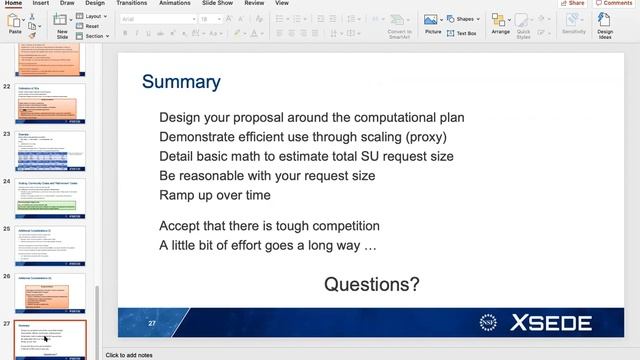Switch to the Design tab
Screen dimensions: 640x360
point(95,3)
